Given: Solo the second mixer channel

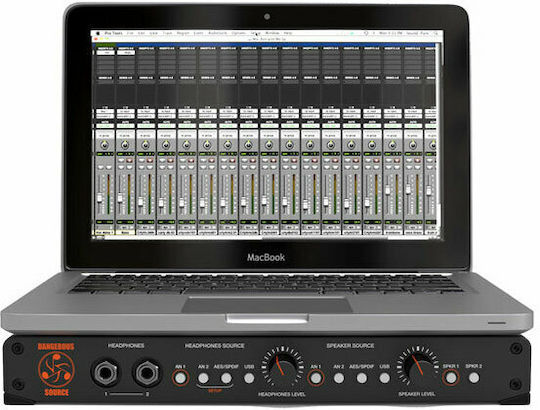Looking at the screenshot, I should click(121, 167).
